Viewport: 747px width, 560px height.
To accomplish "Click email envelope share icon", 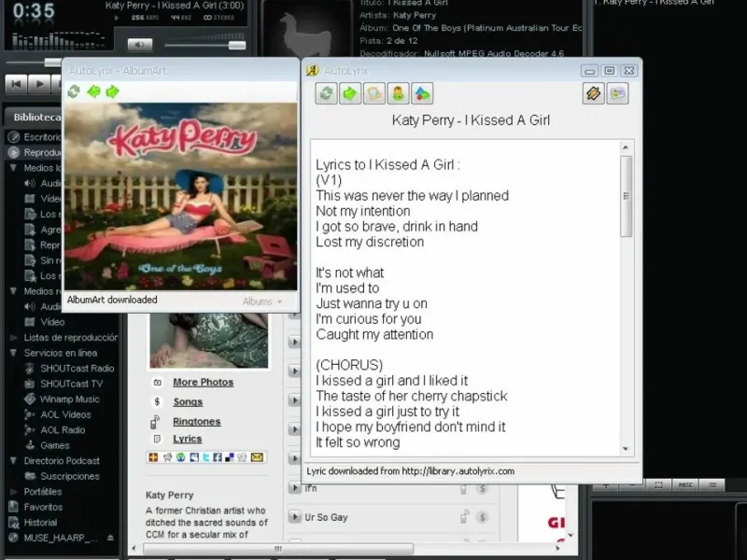I will click(257, 457).
